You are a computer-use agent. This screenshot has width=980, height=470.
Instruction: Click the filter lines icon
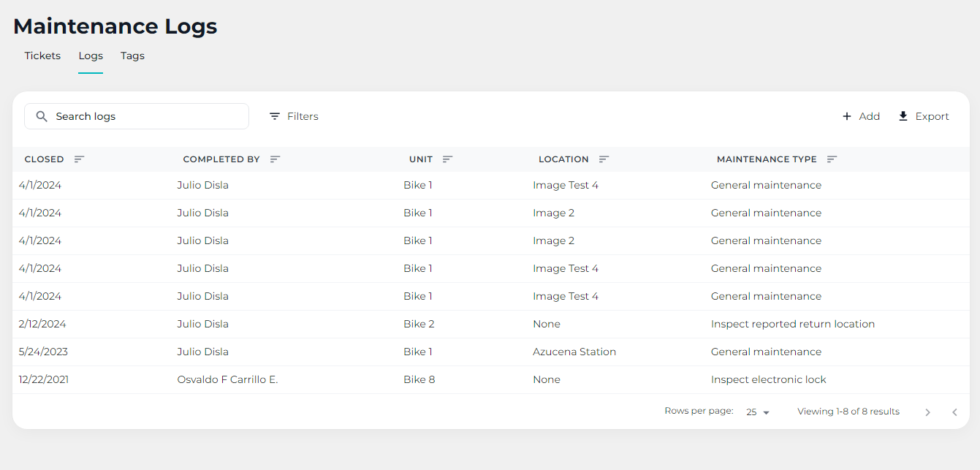pyautogui.click(x=275, y=116)
